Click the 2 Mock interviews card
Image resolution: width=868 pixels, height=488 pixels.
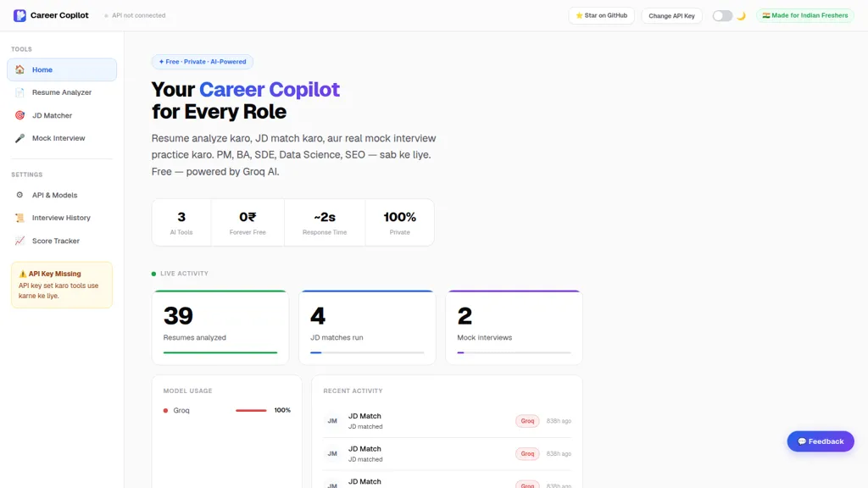[514, 328]
